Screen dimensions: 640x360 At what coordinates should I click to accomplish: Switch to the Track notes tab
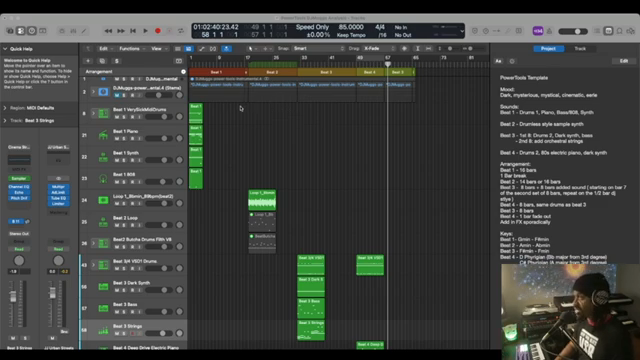click(580, 49)
